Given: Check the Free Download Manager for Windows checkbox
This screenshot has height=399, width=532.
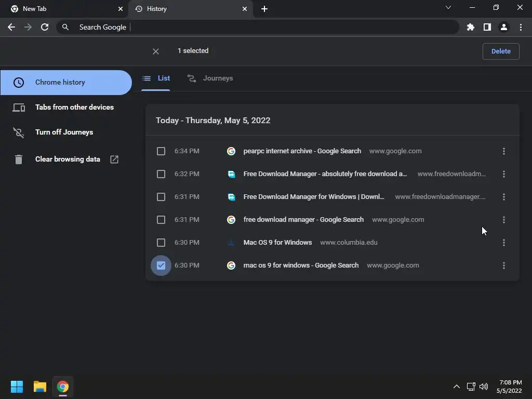Looking at the screenshot, I should coord(161,197).
